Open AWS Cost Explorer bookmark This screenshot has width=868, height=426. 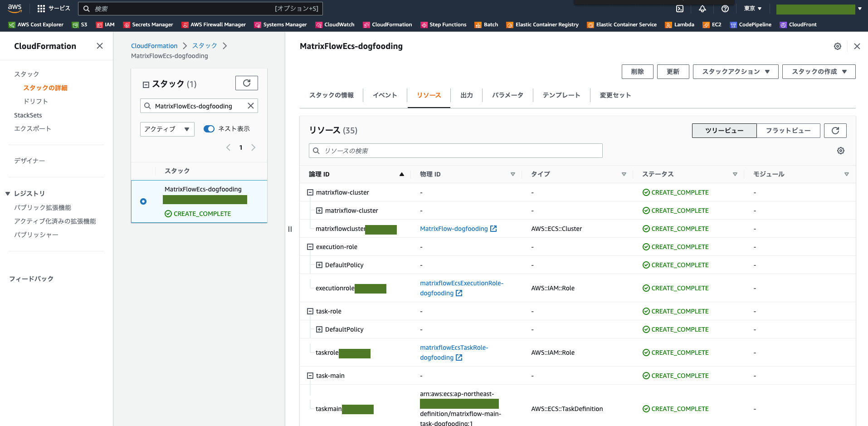pos(36,24)
